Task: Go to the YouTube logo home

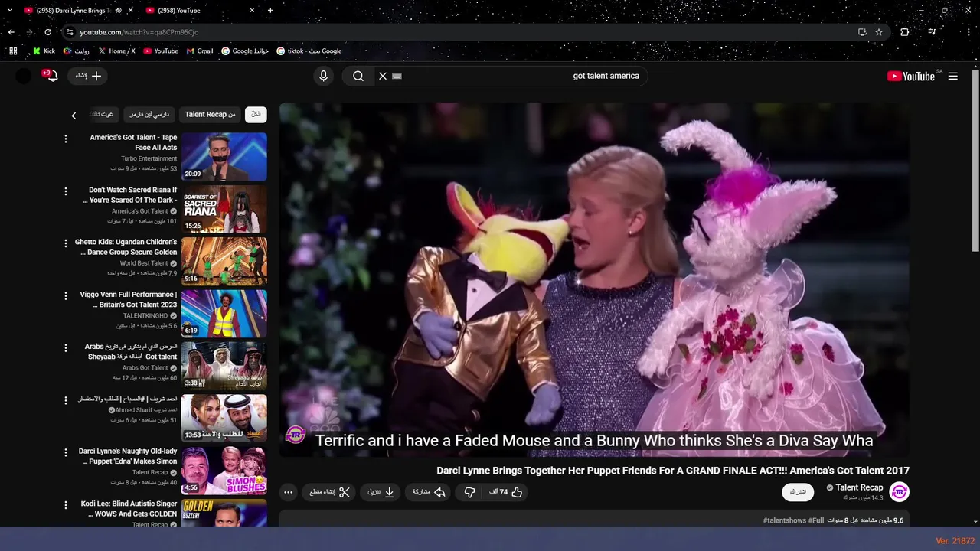Action: pos(911,76)
